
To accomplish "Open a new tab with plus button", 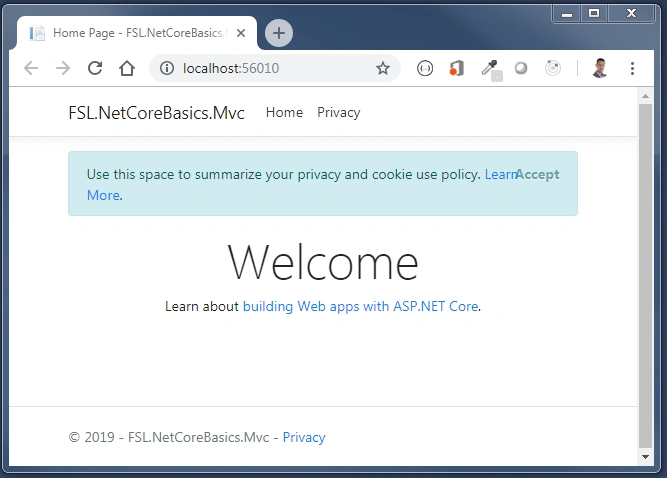I will click(x=279, y=33).
